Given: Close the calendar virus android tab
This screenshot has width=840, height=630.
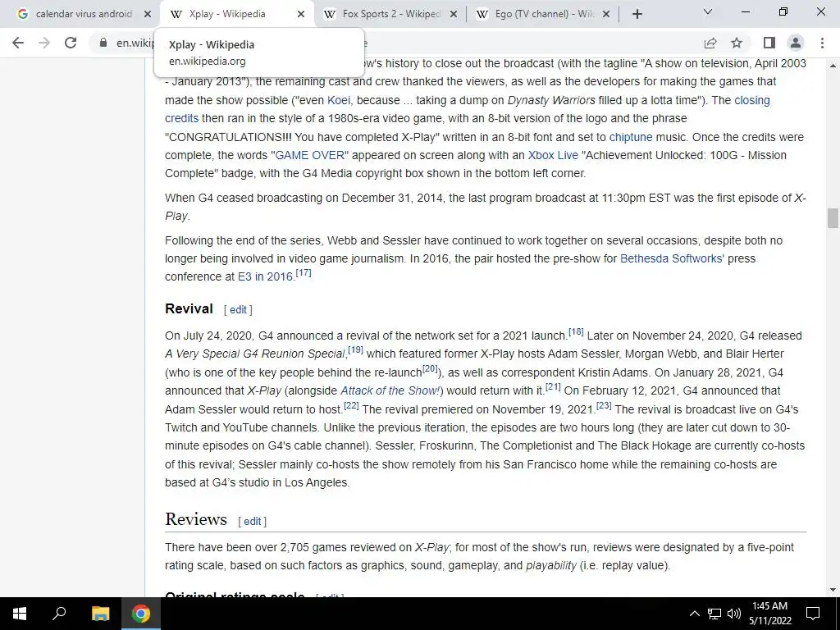Looking at the screenshot, I should tap(148, 14).
